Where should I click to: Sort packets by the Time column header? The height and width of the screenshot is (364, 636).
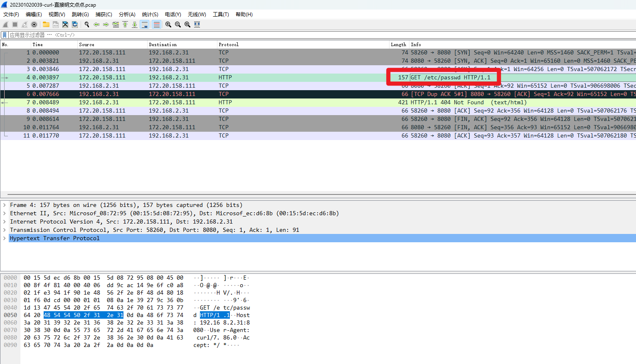54,44
